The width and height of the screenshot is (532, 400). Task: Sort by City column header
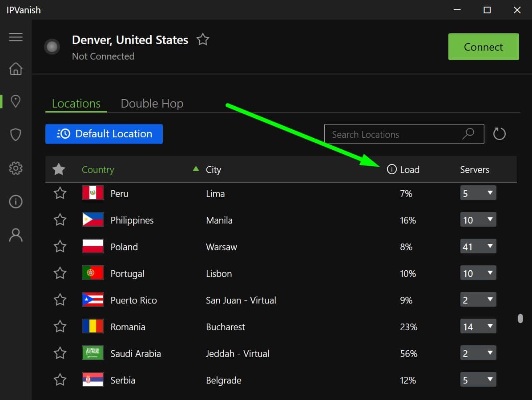pyautogui.click(x=214, y=169)
